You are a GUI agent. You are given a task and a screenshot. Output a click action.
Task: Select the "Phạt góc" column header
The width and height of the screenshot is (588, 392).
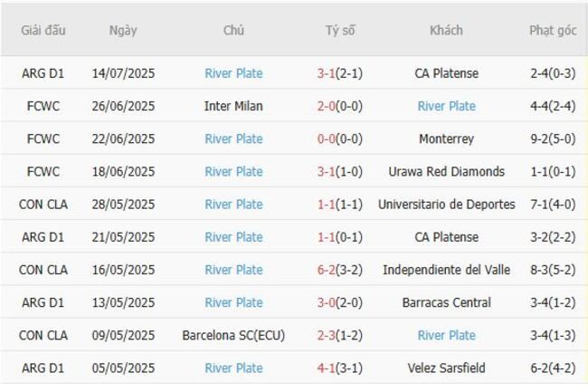coord(553,30)
